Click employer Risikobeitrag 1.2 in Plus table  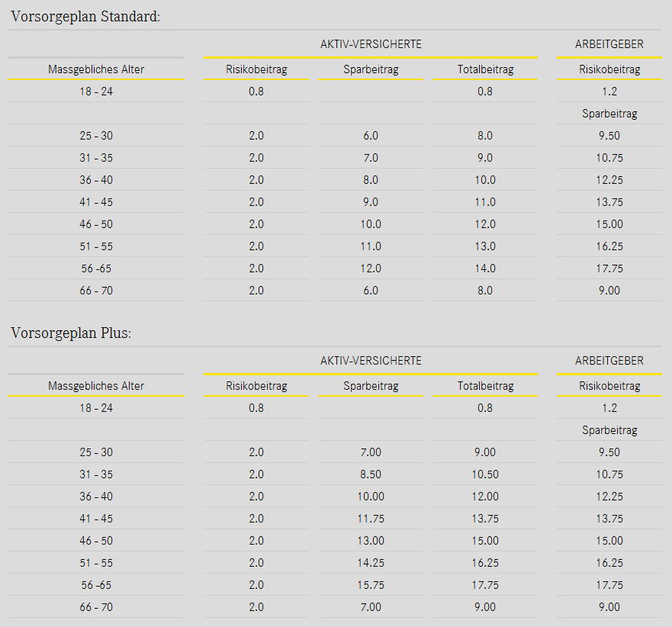coord(609,408)
